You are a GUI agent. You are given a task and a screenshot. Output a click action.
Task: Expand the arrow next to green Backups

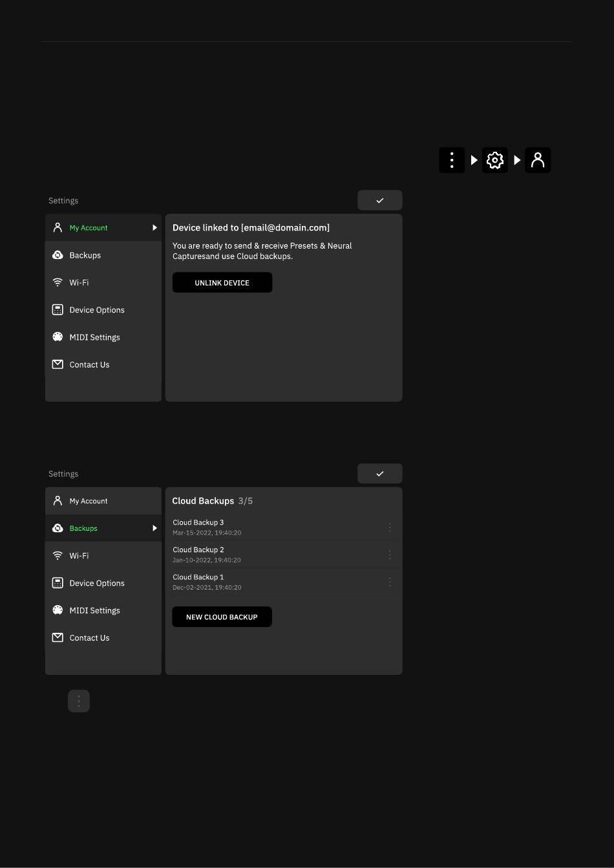(154, 528)
